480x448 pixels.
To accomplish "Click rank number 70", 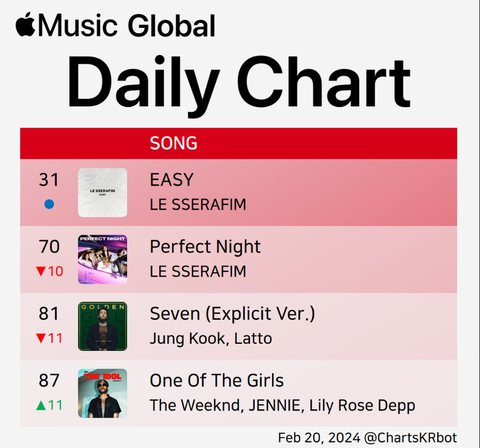I will (x=49, y=247).
